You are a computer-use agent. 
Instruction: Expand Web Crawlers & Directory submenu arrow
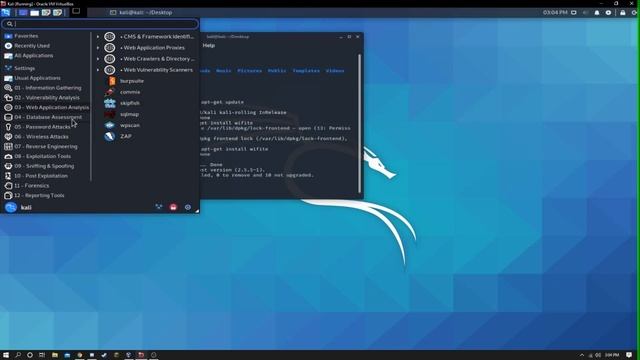pyautogui.click(x=98, y=59)
